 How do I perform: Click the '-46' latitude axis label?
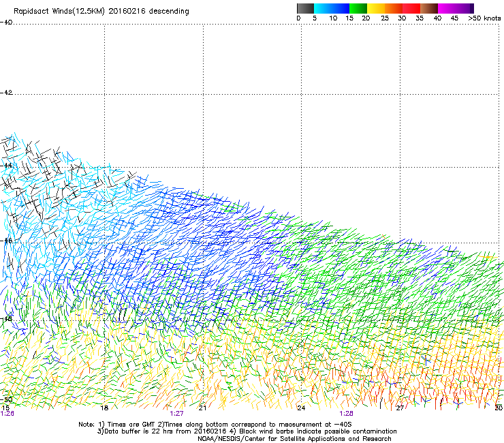pyautogui.click(x=6, y=241)
